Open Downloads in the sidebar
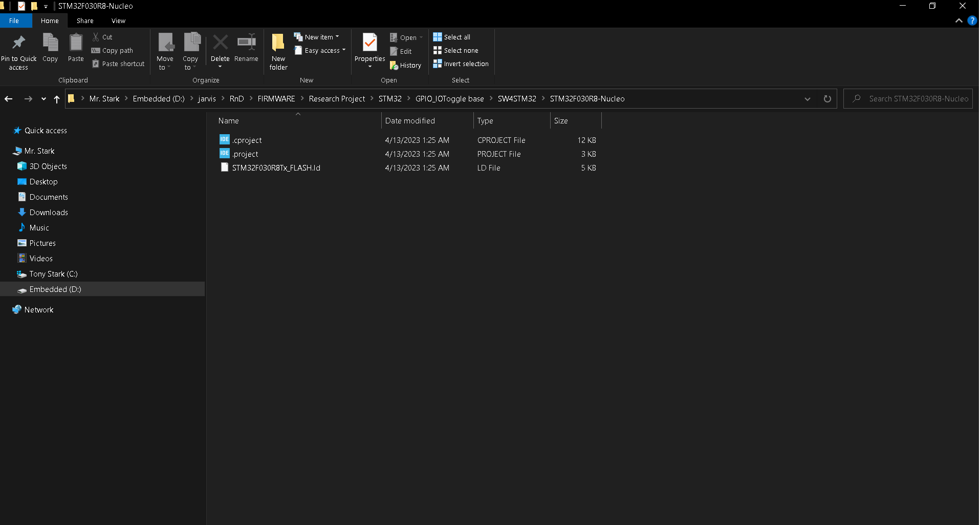The image size is (980, 525). pyautogui.click(x=49, y=213)
